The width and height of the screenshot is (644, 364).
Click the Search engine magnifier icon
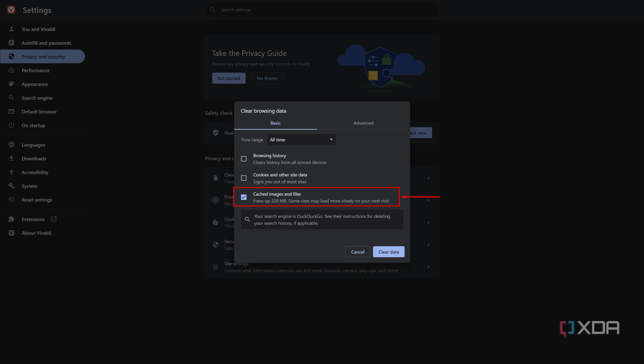point(11,98)
